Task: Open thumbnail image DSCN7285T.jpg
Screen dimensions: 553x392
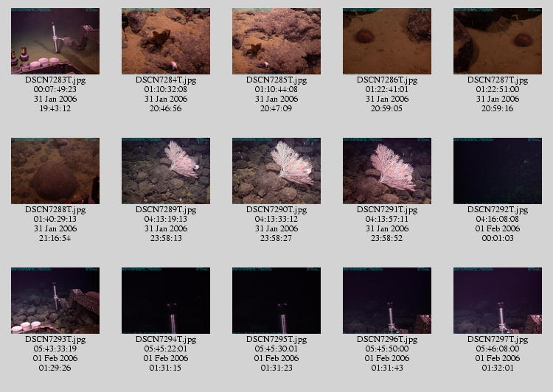Action: pos(276,41)
